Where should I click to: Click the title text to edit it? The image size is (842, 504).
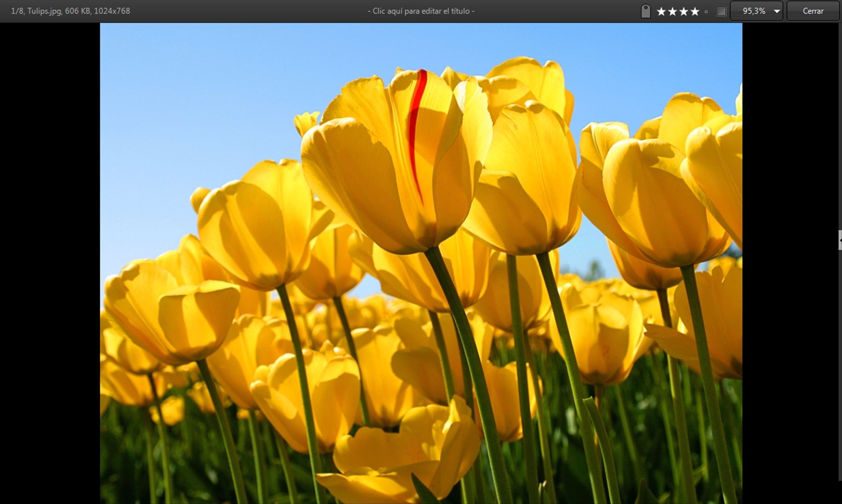(x=421, y=11)
